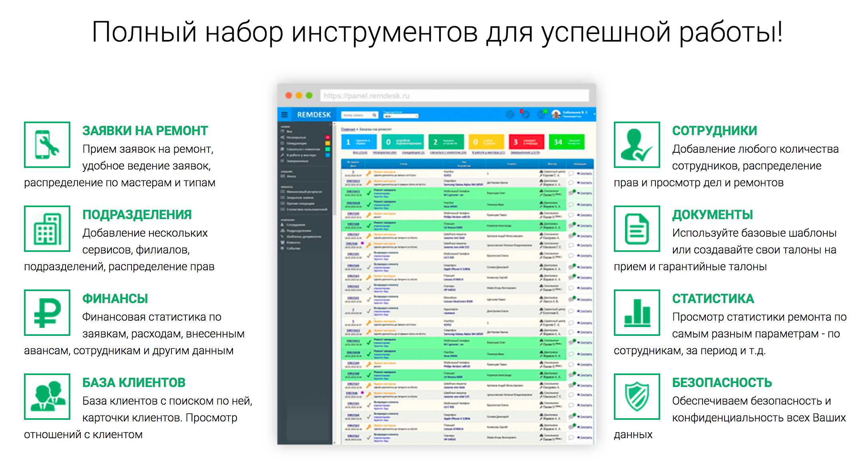Click the dark green status tile showing 2
The image size is (868, 475).
446,142
